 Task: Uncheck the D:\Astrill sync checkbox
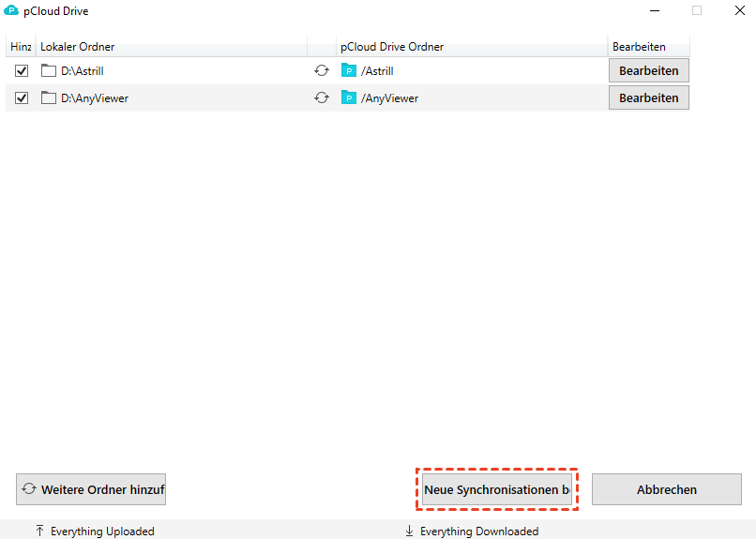22,71
